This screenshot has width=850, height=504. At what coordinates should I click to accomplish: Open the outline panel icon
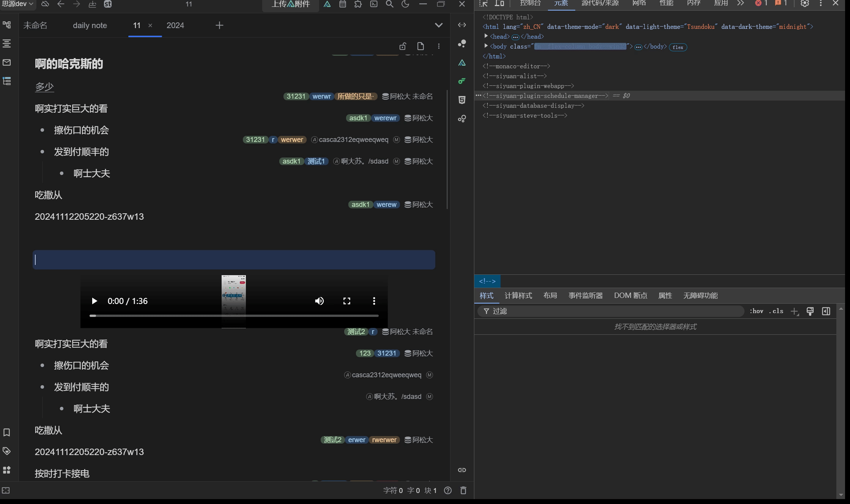point(7,44)
